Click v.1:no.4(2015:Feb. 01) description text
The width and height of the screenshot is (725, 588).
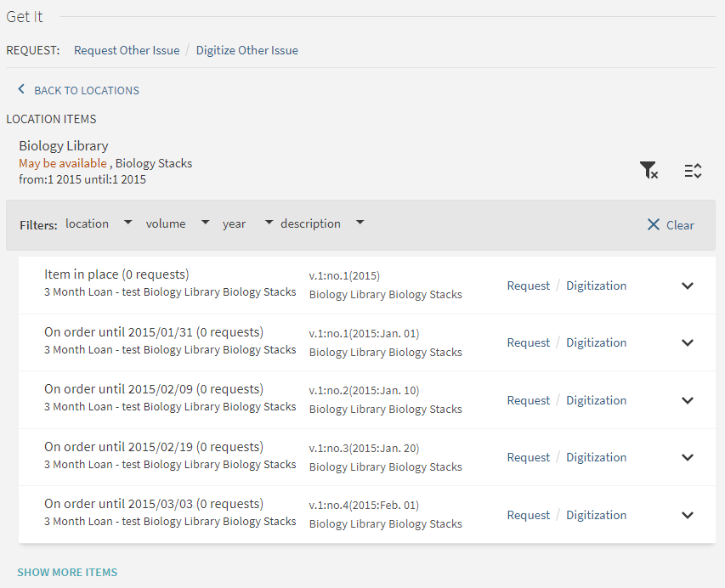tap(364, 506)
